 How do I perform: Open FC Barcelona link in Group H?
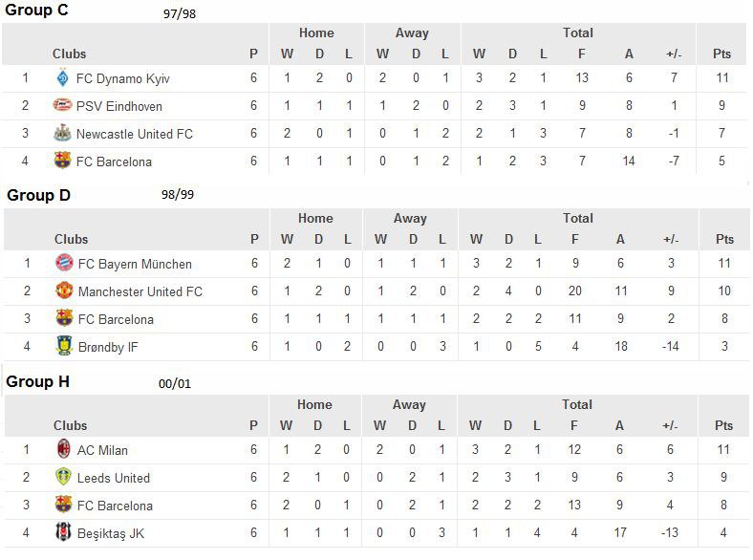point(115,506)
